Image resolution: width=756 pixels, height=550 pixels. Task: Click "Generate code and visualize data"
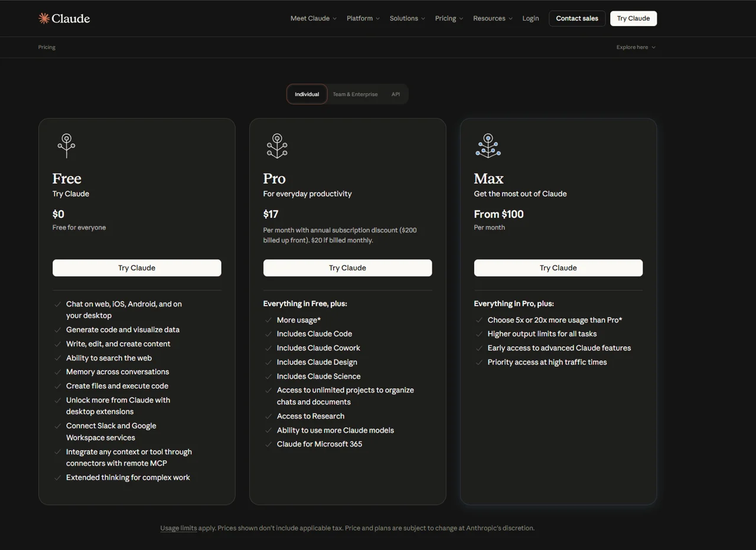point(123,330)
